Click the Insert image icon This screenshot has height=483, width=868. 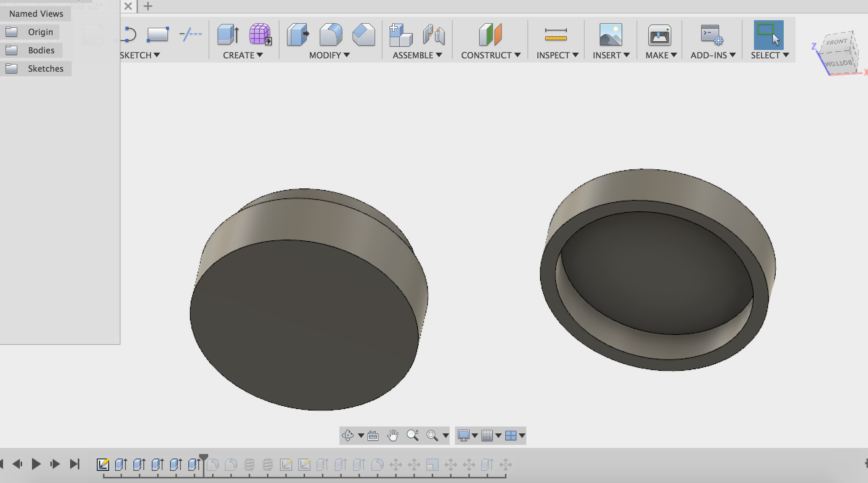pos(611,35)
